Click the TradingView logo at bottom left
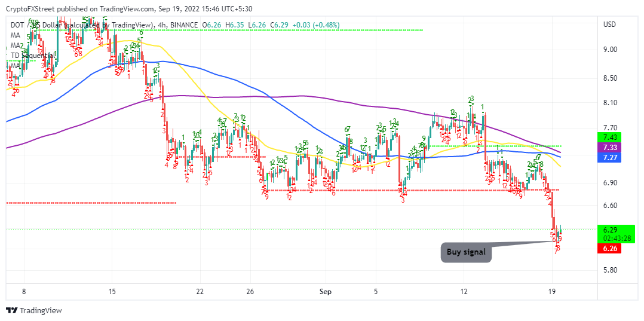The image size is (644, 321). pos(33,310)
